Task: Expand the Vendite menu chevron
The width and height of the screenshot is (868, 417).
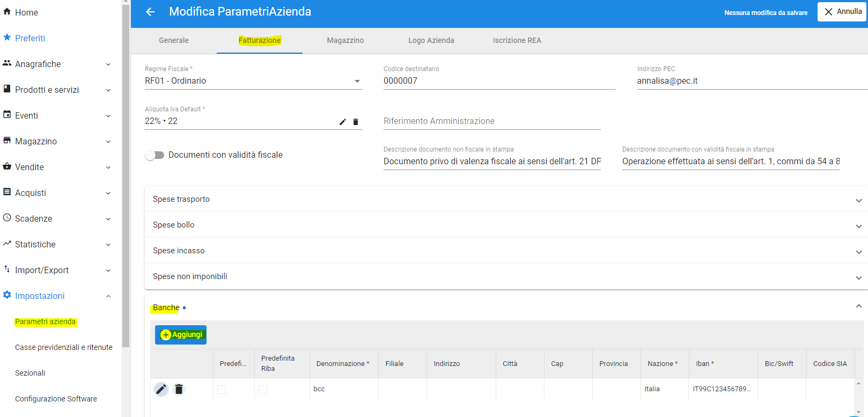Action: point(108,167)
